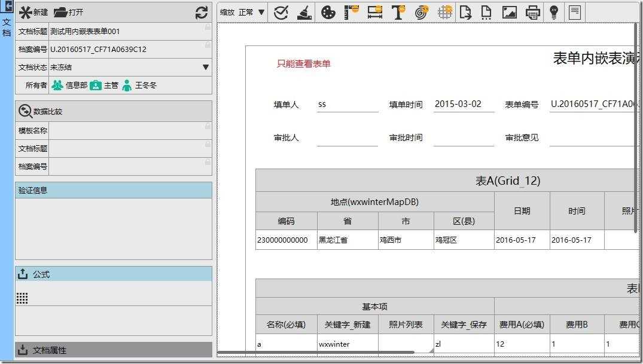Click cell zl under 关键字_保存
Screen dimensions: 643x364
[x=464, y=344]
